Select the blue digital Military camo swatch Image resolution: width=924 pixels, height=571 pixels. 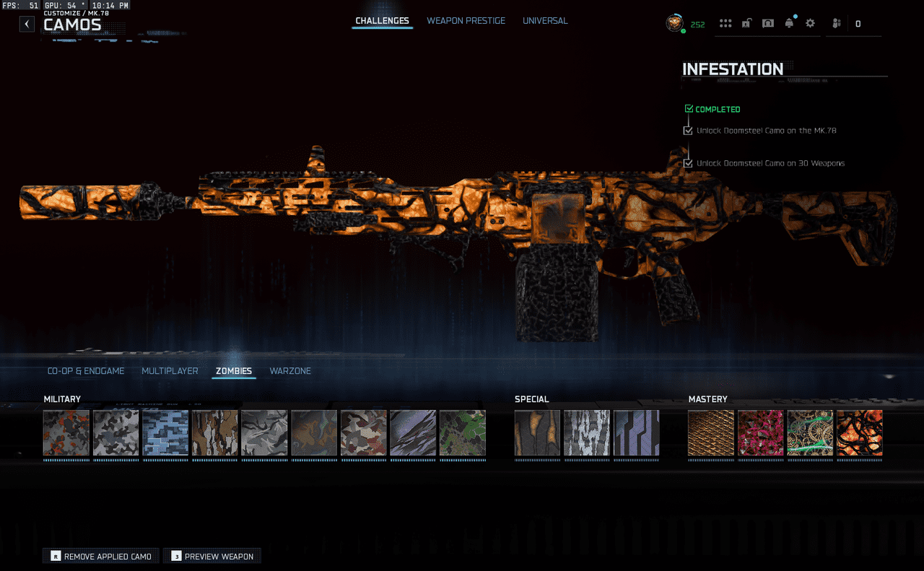[165, 433]
